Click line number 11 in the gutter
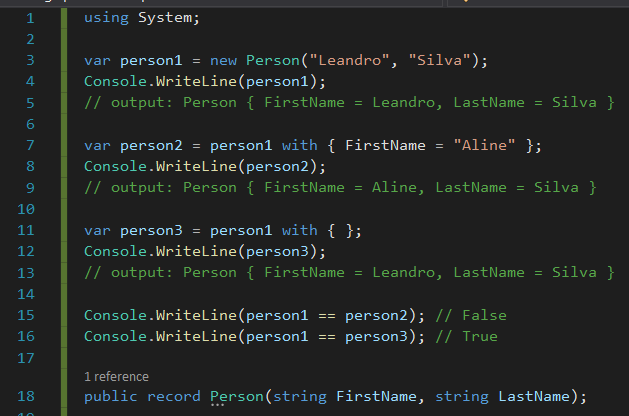The image size is (629, 416). (x=27, y=230)
